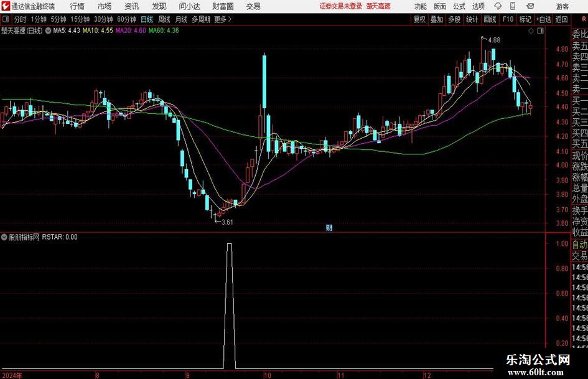This screenshot has width=588, height=379.
Task: Click the 返回 back button
Action: 561,19
